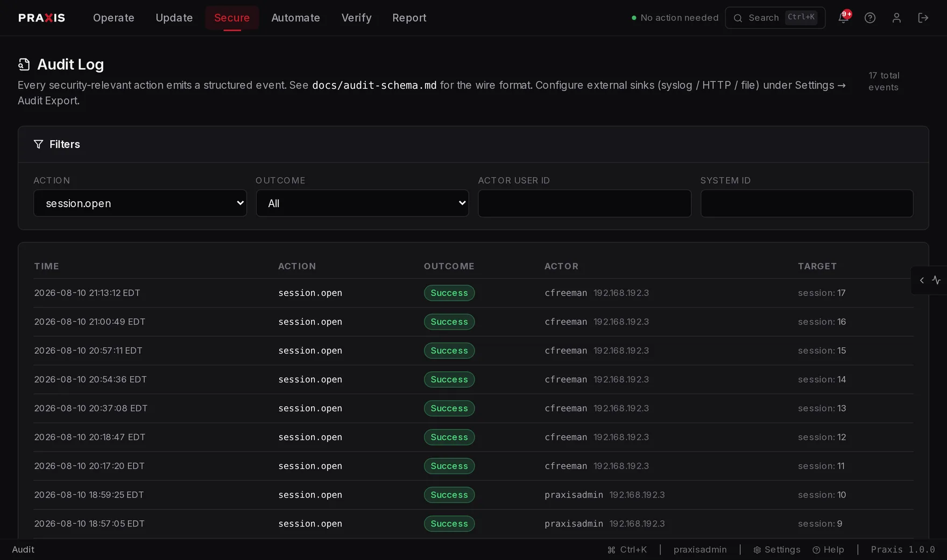Click cfreeman actor in session 17 row
This screenshot has width=947, height=560.
click(x=566, y=293)
